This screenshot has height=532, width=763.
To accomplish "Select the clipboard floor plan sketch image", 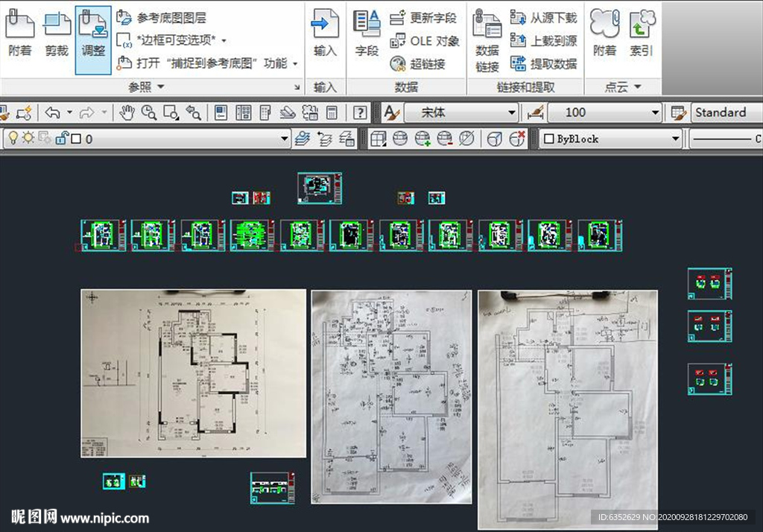I will (x=568, y=410).
